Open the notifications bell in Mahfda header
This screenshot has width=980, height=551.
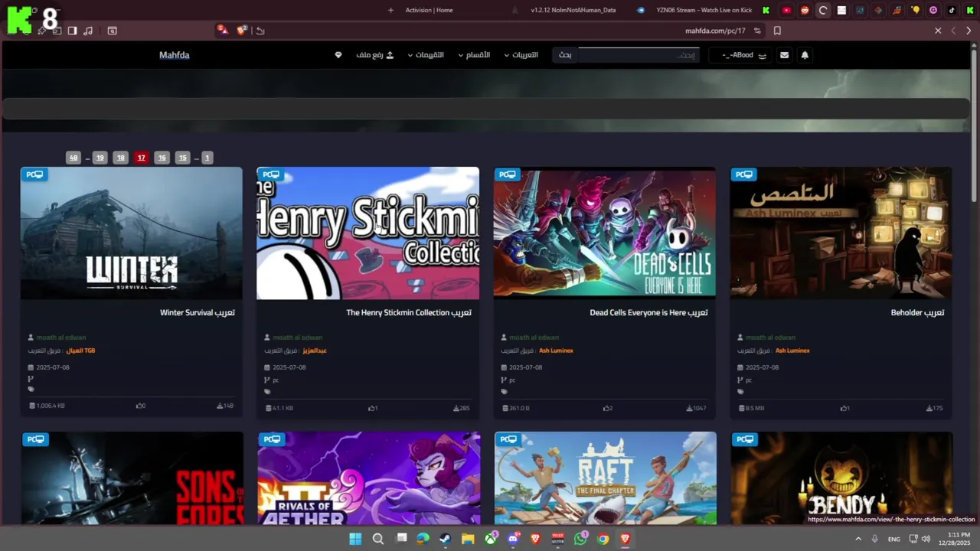805,55
